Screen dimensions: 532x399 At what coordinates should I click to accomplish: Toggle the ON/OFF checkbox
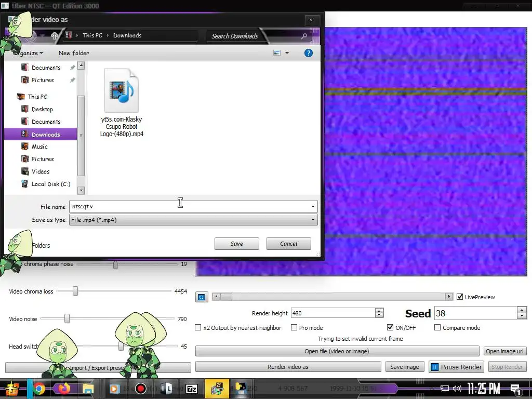(x=390, y=327)
